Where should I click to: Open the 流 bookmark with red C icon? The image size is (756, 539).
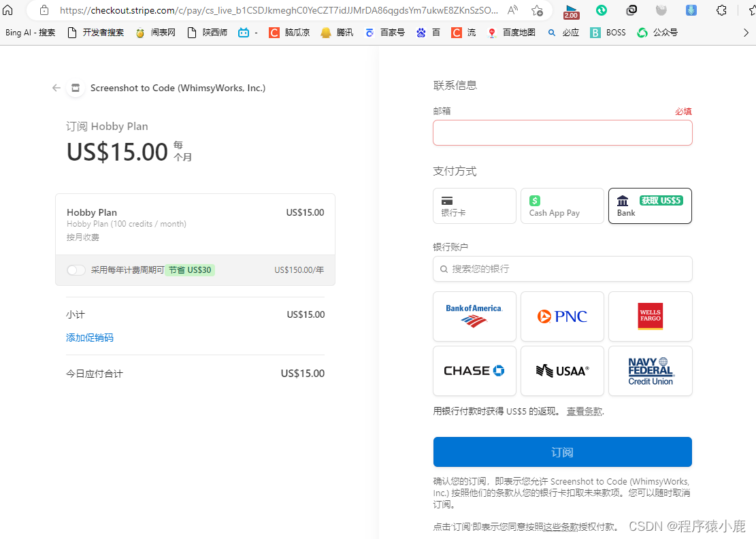tap(463, 32)
